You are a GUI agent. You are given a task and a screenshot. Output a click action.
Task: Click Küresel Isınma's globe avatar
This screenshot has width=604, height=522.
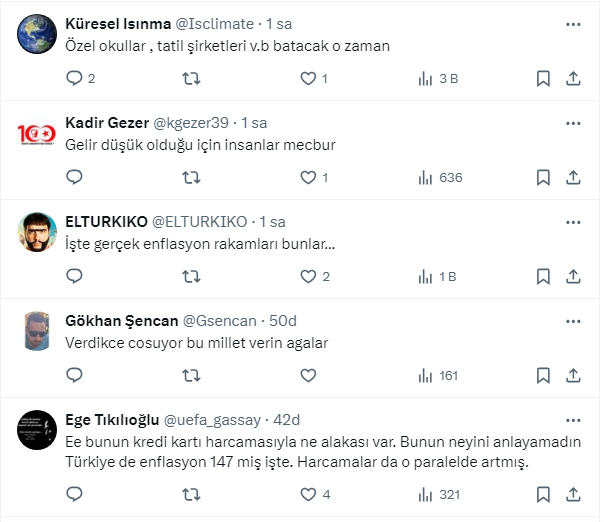click(x=37, y=33)
